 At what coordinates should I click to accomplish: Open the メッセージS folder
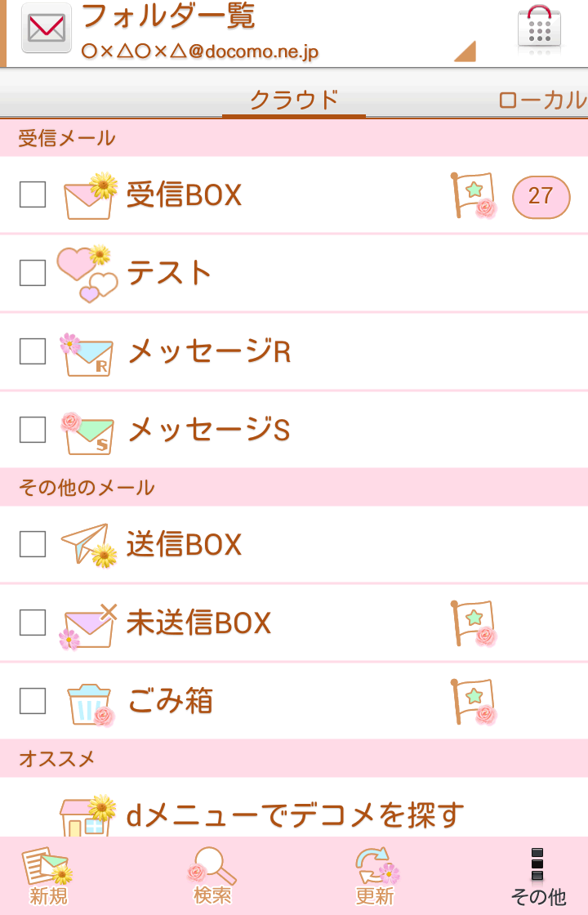tap(209, 430)
